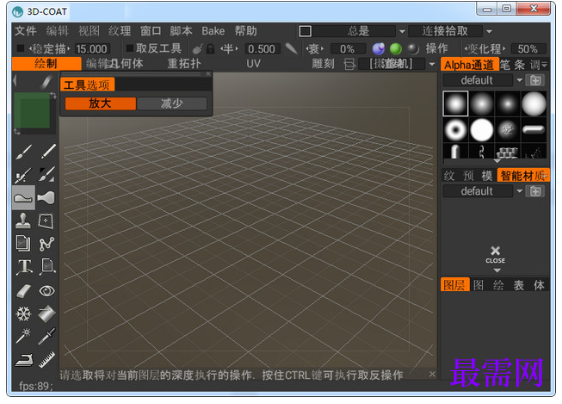Image resolution: width=562 pixels, height=404 pixels.
Task: Open the smart materials default dropdown
Action: tap(519, 191)
